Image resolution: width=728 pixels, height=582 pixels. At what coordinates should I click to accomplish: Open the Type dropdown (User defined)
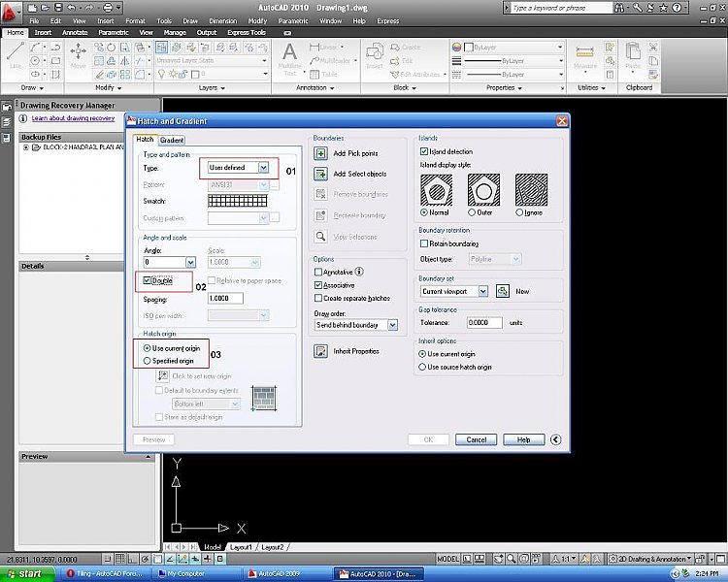click(263, 168)
